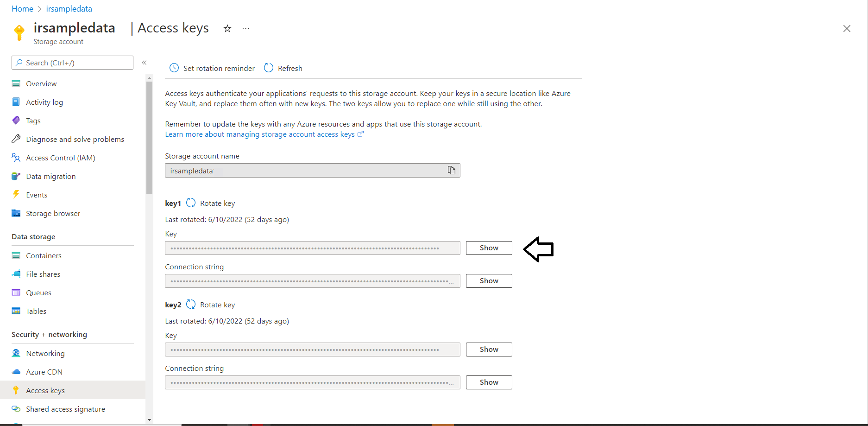This screenshot has width=868, height=426.
Task: Click the Networking icon
Action: 16,353
